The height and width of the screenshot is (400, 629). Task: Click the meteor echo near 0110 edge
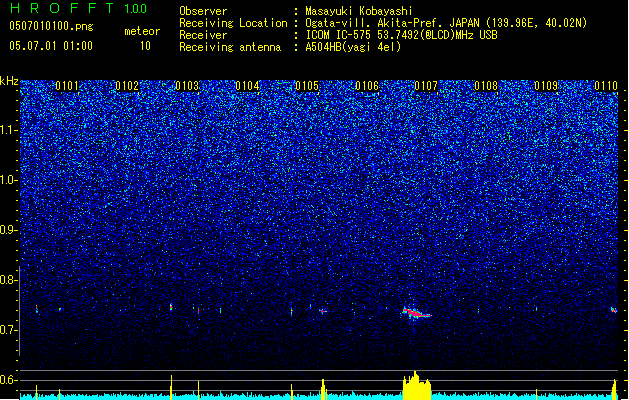(614, 310)
